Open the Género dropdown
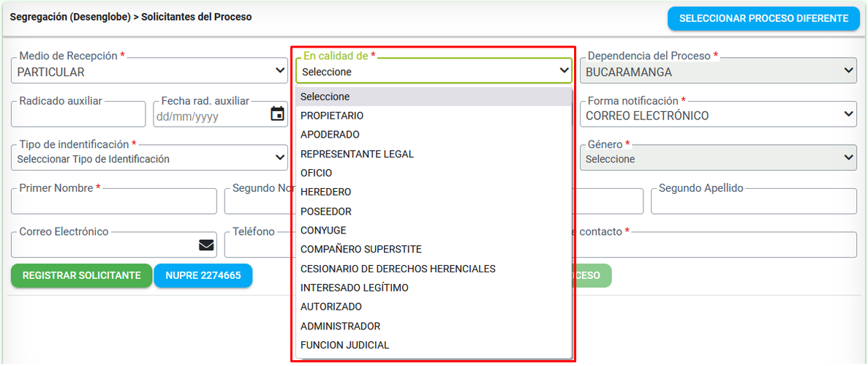The height and width of the screenshot is (366, 868). (x=718, y=158)
